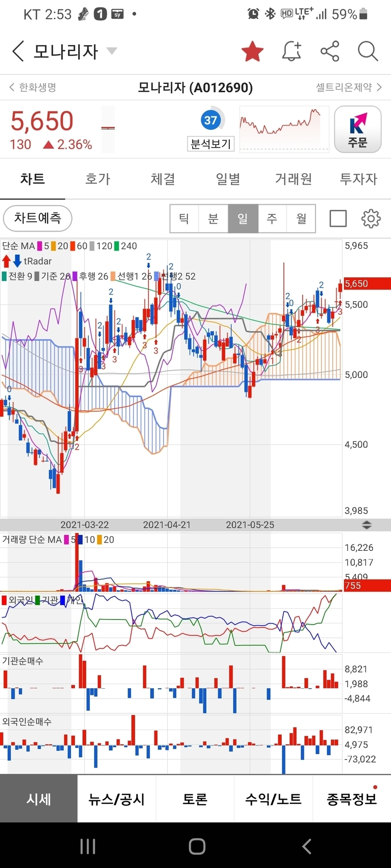The height and width of the screenshot is (868, 391).
Task: Click the 차트예측 button
Action: click(x=38, y=218)
